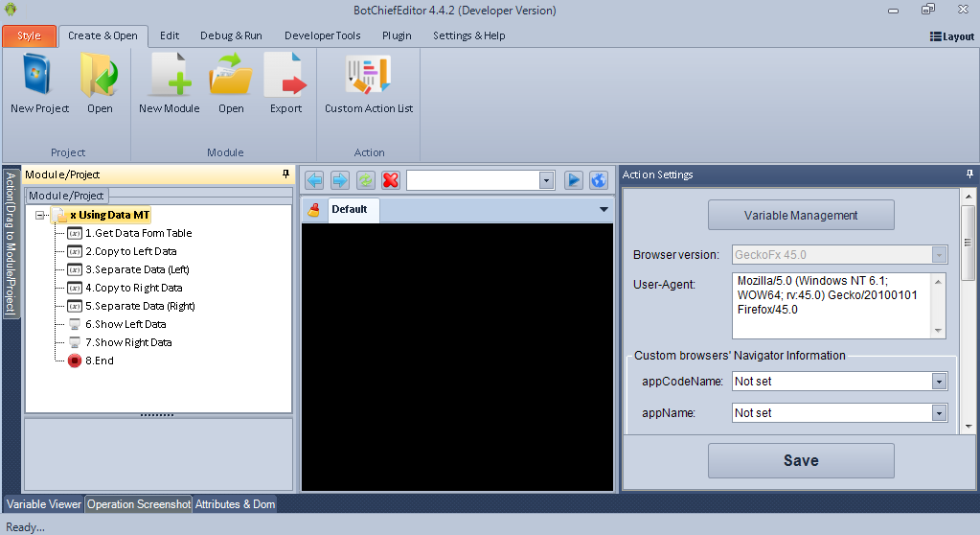Click the Variable Management button
Screen dimensions: 980x535
click(x=801, y=216)
